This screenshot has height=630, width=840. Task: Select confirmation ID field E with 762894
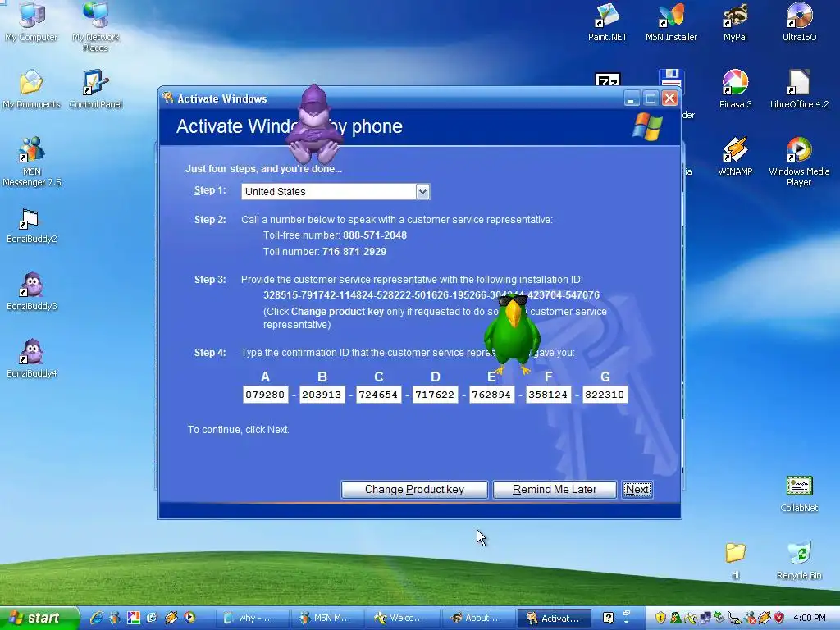492,395
